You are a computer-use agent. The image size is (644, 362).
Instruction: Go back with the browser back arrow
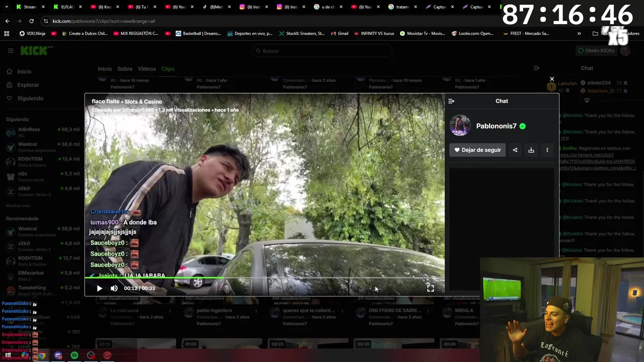coord(7,21)
